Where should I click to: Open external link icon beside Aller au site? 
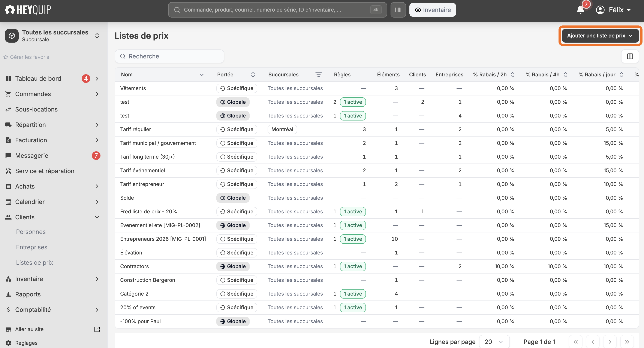(97, 329)
